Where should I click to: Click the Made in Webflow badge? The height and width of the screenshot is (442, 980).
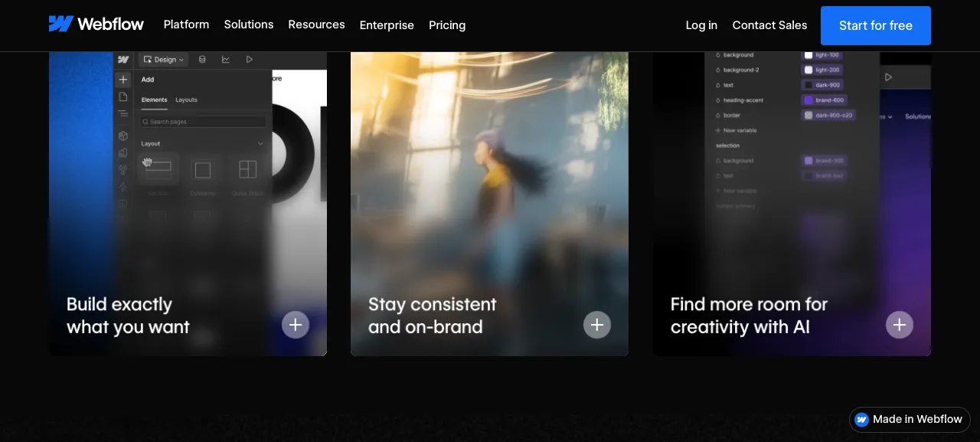coord(910,419)
